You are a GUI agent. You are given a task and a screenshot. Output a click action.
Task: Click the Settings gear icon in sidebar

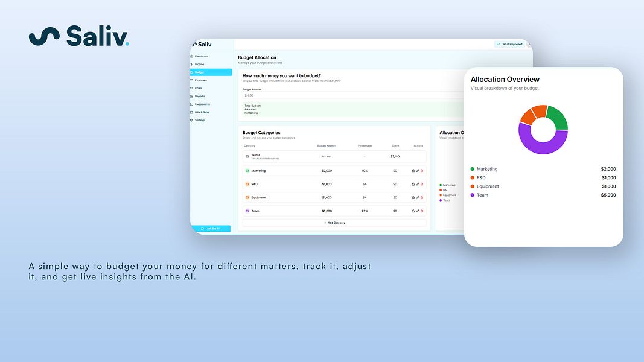pos(191,120)
